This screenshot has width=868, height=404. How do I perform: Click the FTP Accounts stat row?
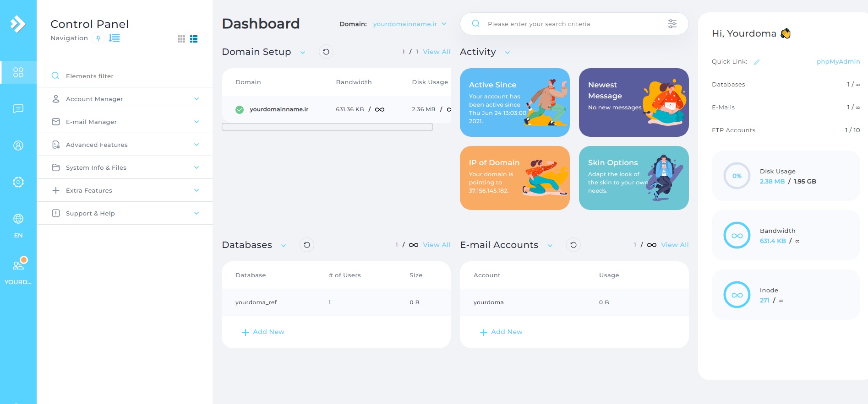click(x=786, y=130)
